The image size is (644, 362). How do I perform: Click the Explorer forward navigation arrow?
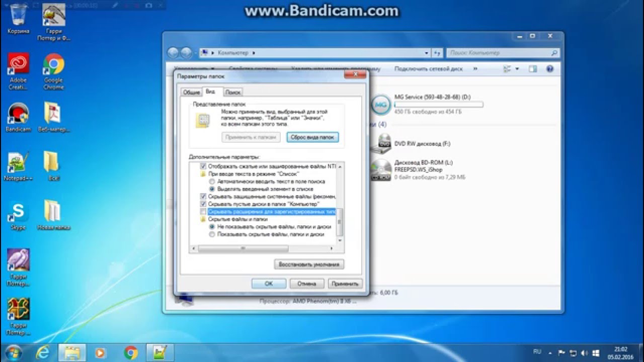coord(186,52)
